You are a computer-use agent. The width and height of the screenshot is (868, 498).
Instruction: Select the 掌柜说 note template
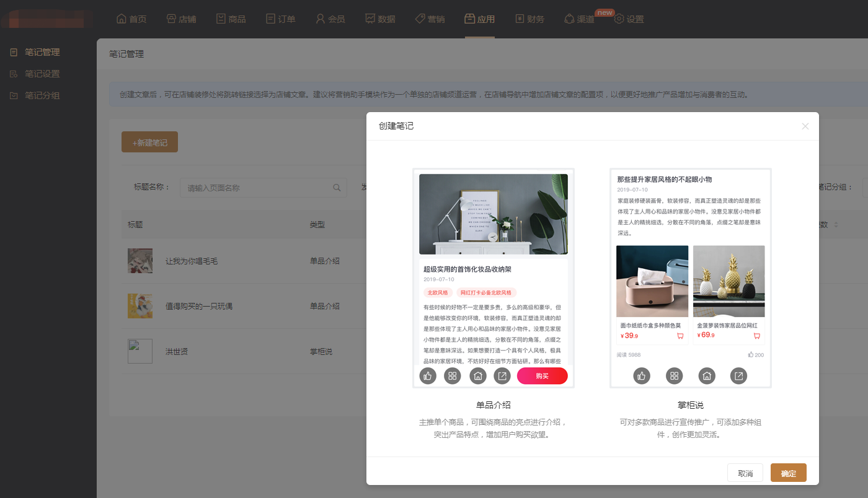(x=690, y=278)
